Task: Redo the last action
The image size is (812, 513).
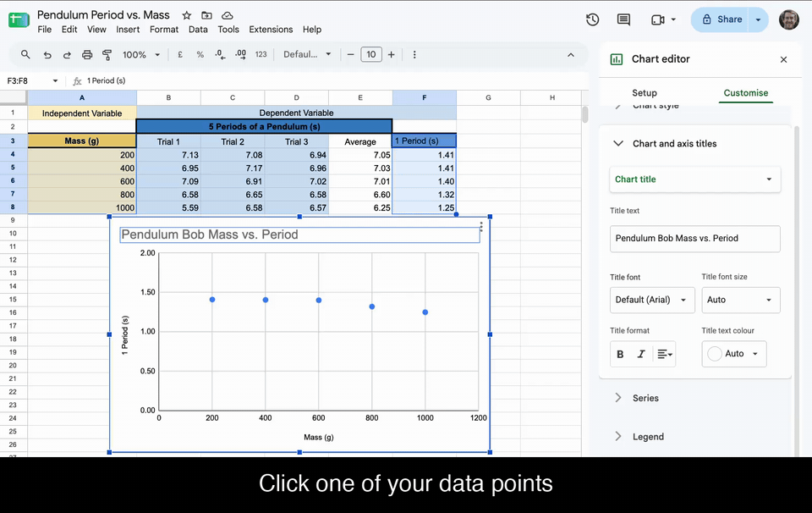Action: 67,54
